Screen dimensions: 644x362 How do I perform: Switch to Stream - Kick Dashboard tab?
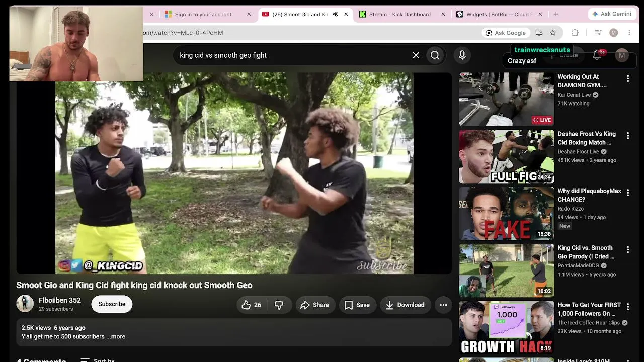tap(400, 14)
